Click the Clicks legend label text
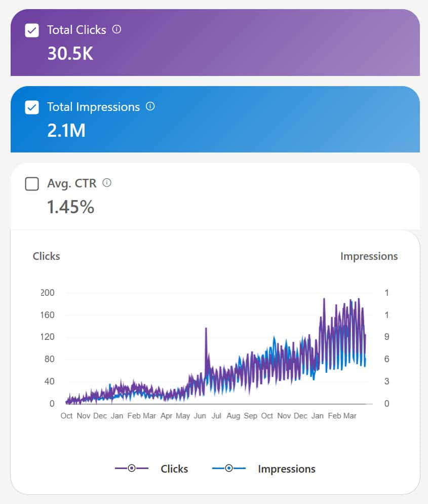428x504 pixels. 174,469
